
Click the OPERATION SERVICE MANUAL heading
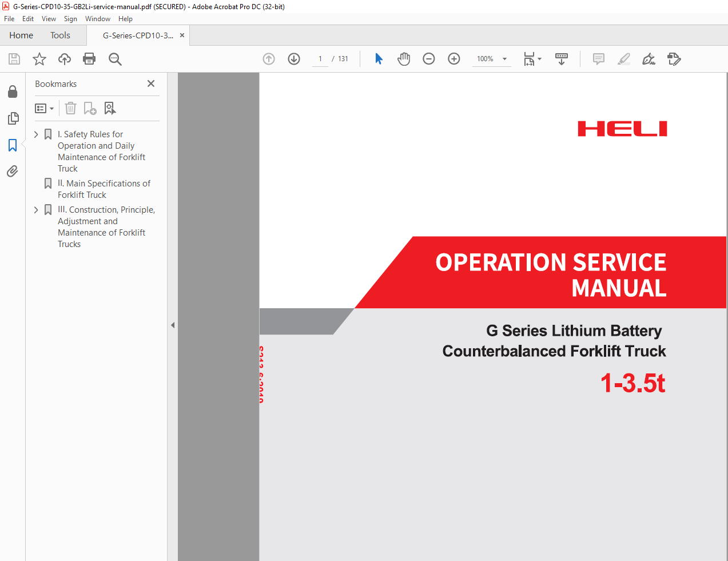coord(551,275)
